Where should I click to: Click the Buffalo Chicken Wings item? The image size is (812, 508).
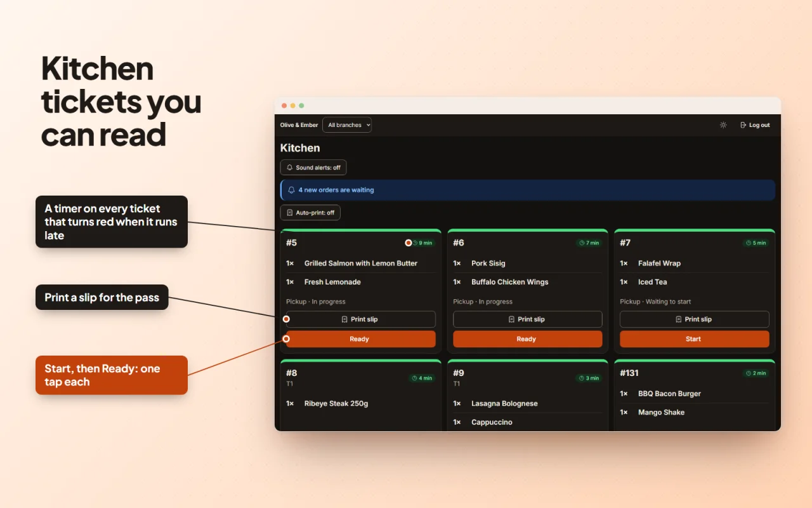[x=510, y=282]
